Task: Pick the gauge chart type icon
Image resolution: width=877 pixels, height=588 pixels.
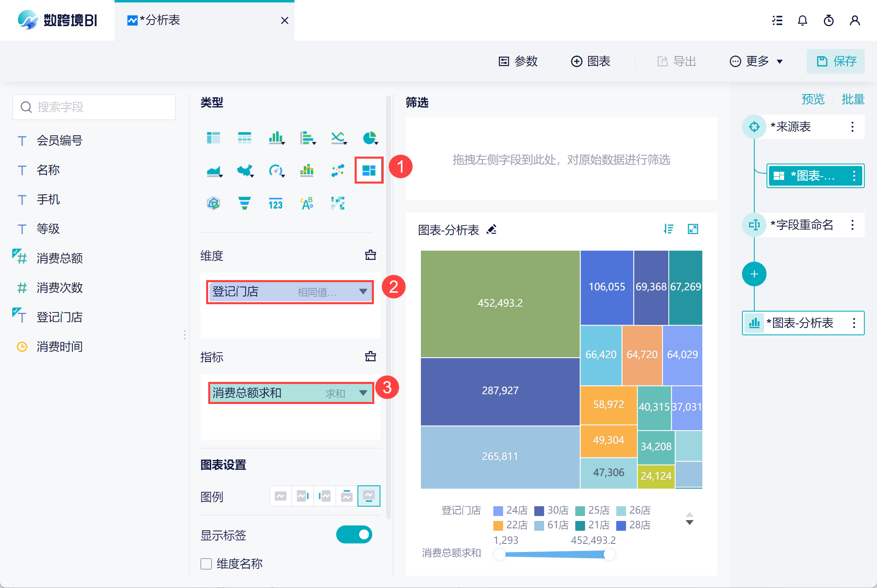Action: [276, 170]
